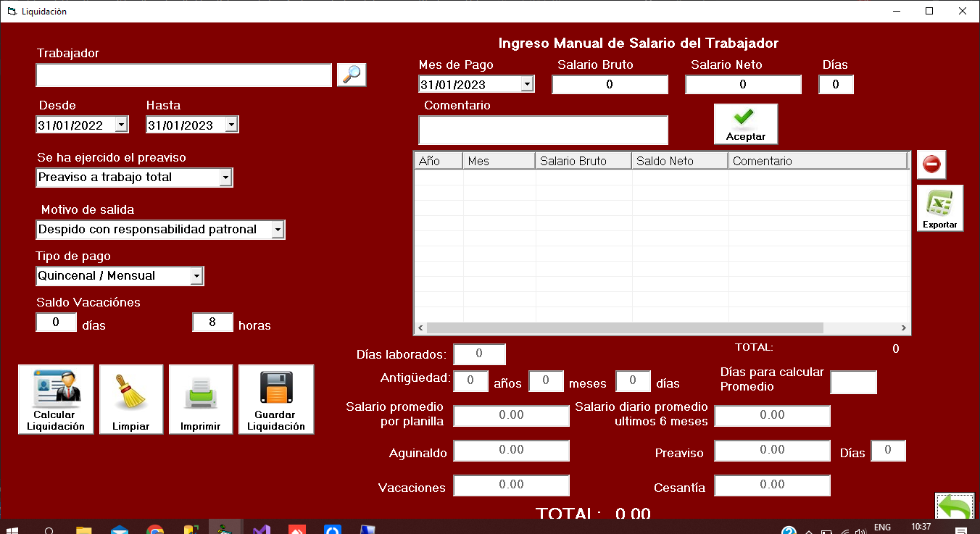Screen dimensions: 980x534
Task: Click the magnifier search icon beside Trabajador
Action: [352, 75]
